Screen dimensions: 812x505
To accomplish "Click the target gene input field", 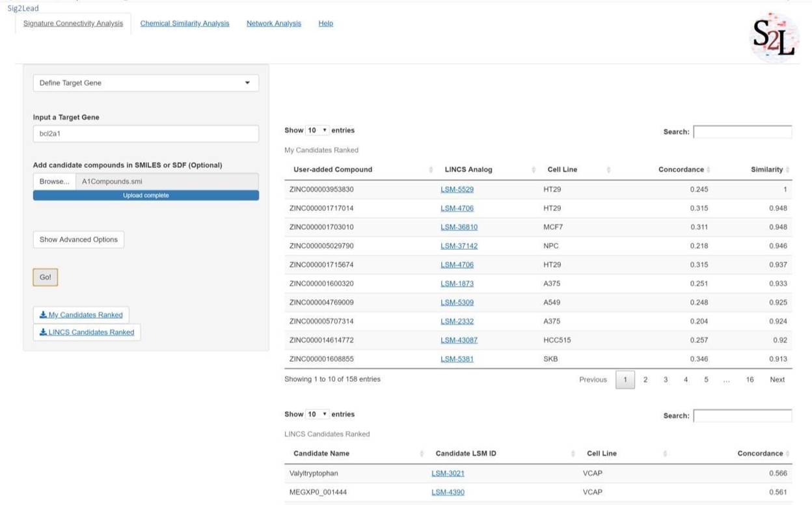I will (x=146, y=133).
